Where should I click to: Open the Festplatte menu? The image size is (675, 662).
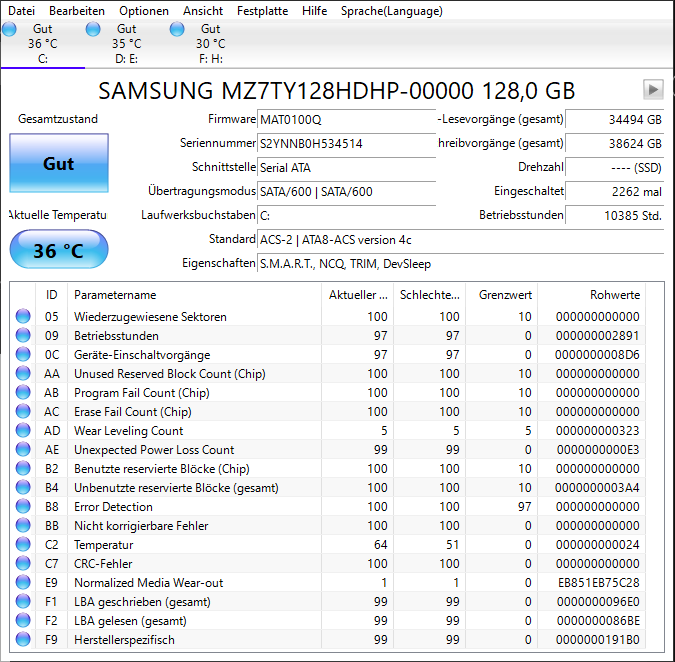pyautogui.click(x=262, y=11)
